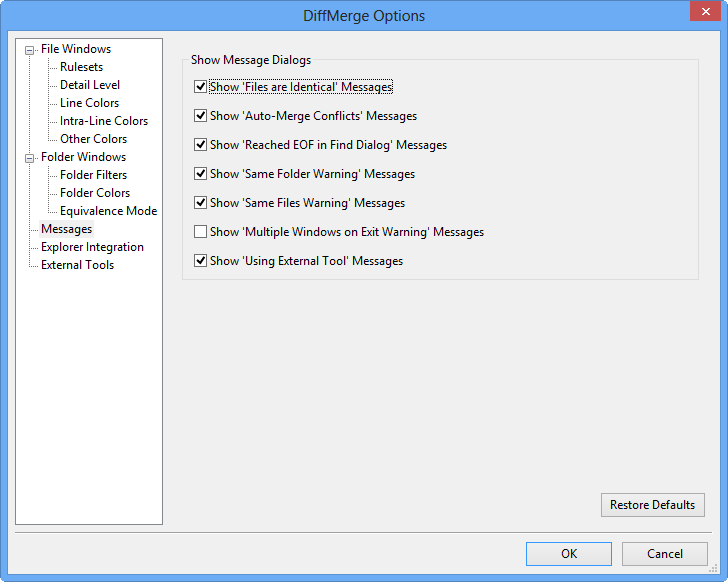Open the Detail Level options page
728x582 pixels.
pos(89,85)
